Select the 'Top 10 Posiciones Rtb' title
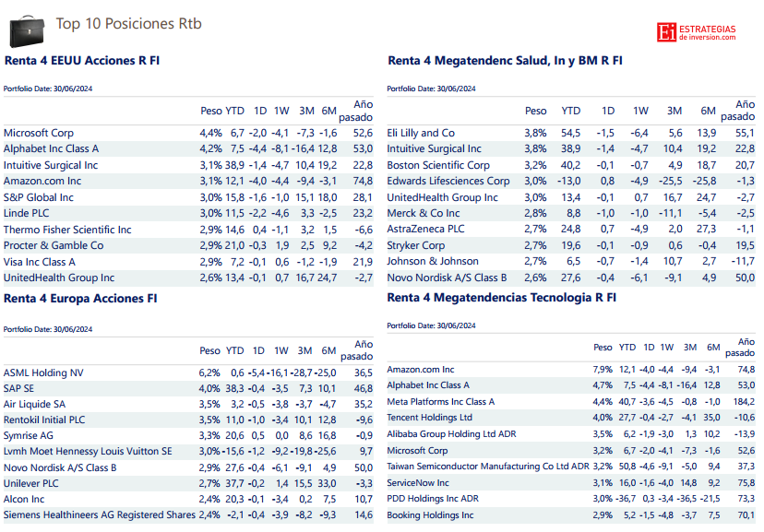Image resolution: width=764 pixels, height=532 pixels. tap(128, 24)
